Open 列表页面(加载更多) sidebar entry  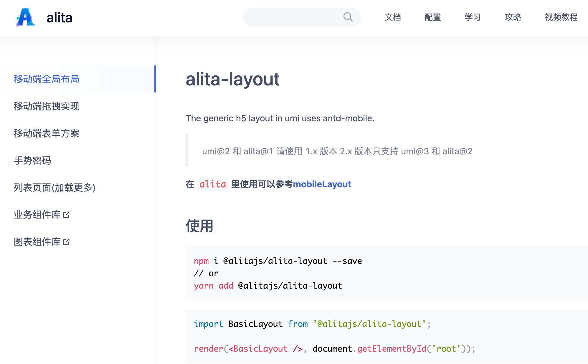tap(54, 187)
